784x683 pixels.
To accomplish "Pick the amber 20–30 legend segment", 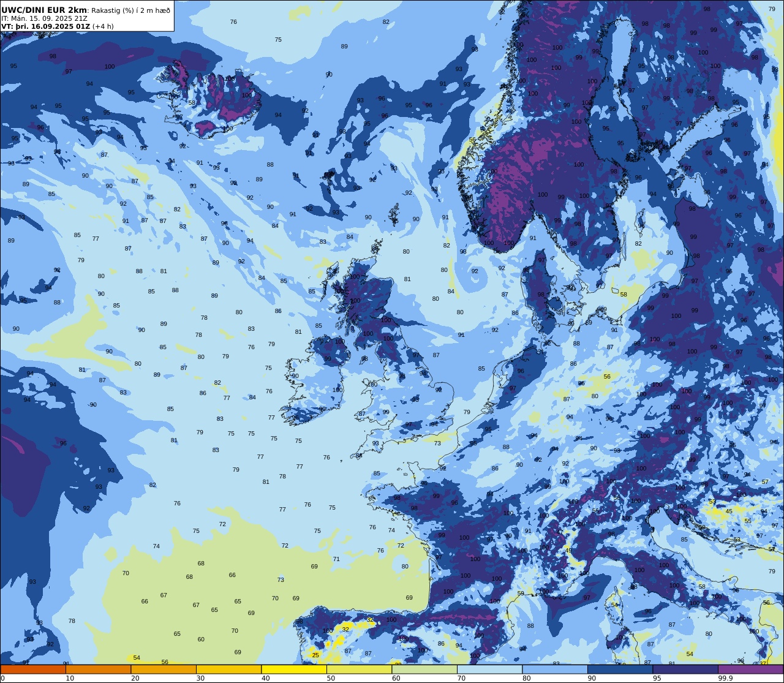I will pos(164,670).
